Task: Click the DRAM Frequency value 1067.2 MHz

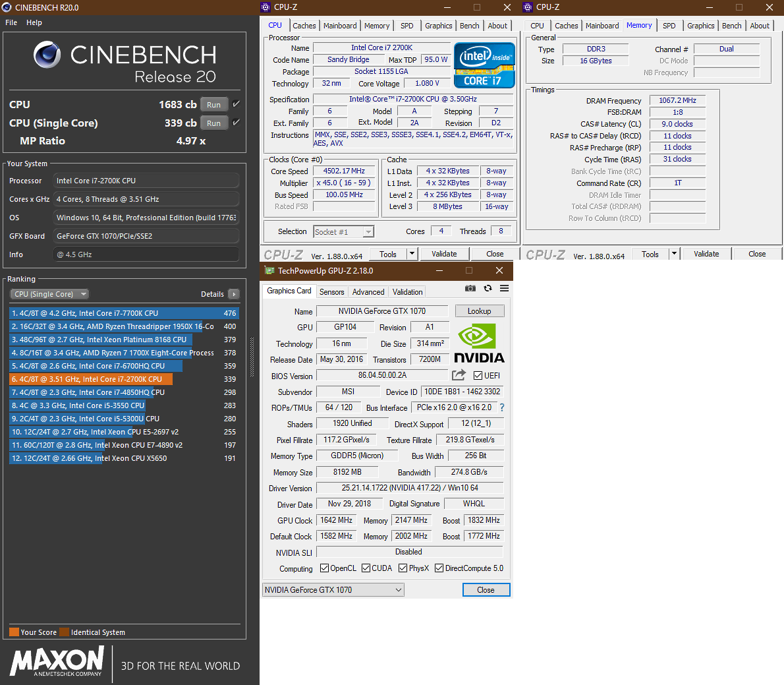Action: tap(677, 101)
